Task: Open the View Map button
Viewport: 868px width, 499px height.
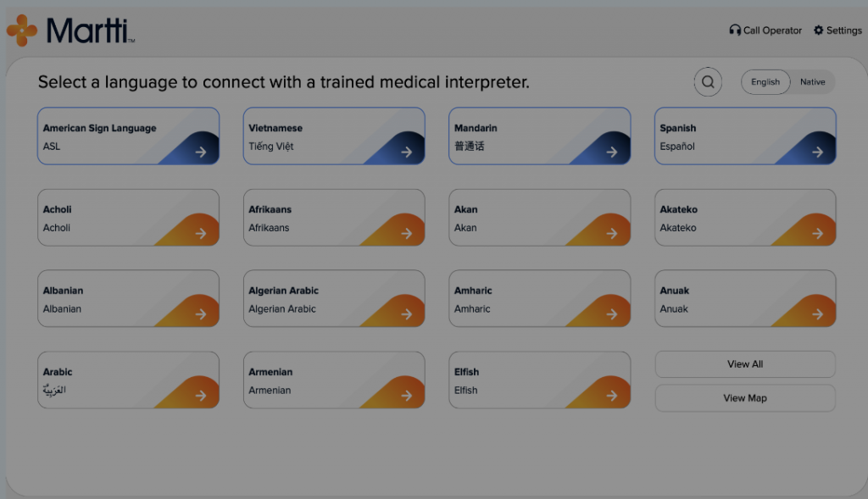Action: [x=745, y=398]
